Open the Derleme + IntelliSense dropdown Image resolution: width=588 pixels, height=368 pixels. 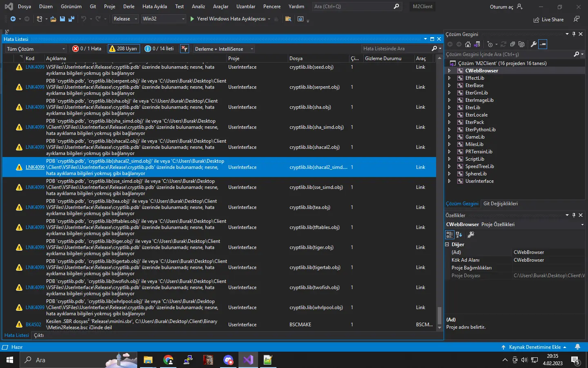(x=224, y=49)
